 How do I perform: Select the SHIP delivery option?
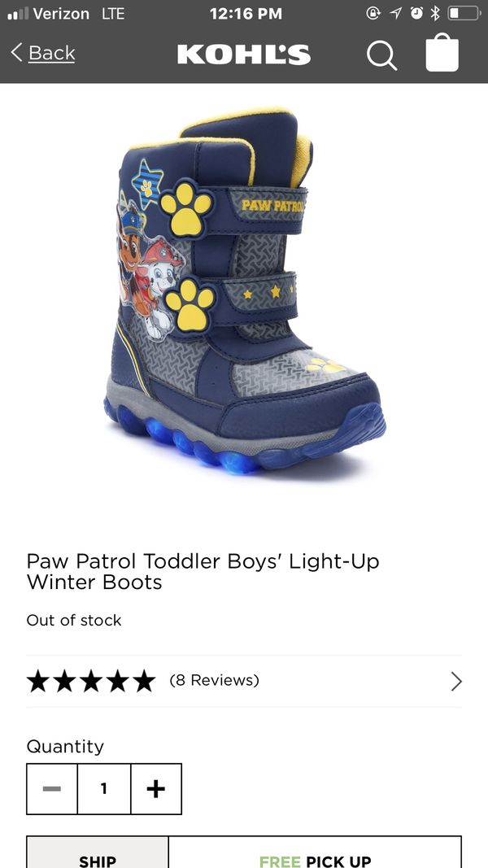pos(98,853)
